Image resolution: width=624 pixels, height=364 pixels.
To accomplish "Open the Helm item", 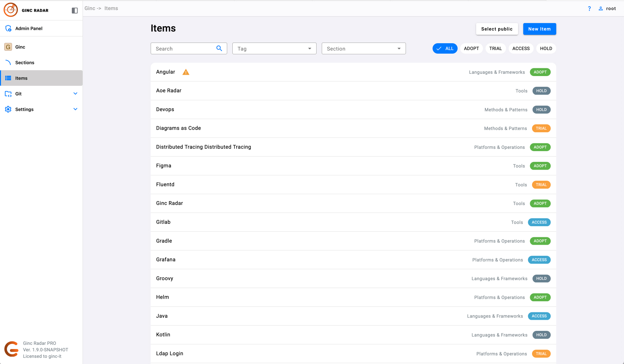I will (353, 297).
